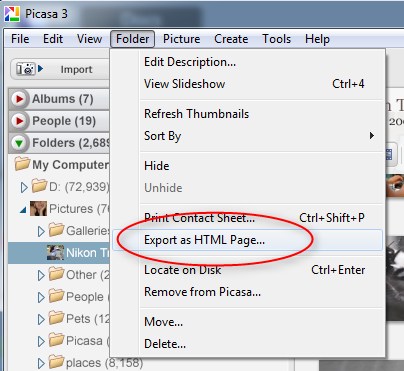Expand the People (19) collection arrow
Viewport: 404px width, 371px height.
click(x=19, y=121)
